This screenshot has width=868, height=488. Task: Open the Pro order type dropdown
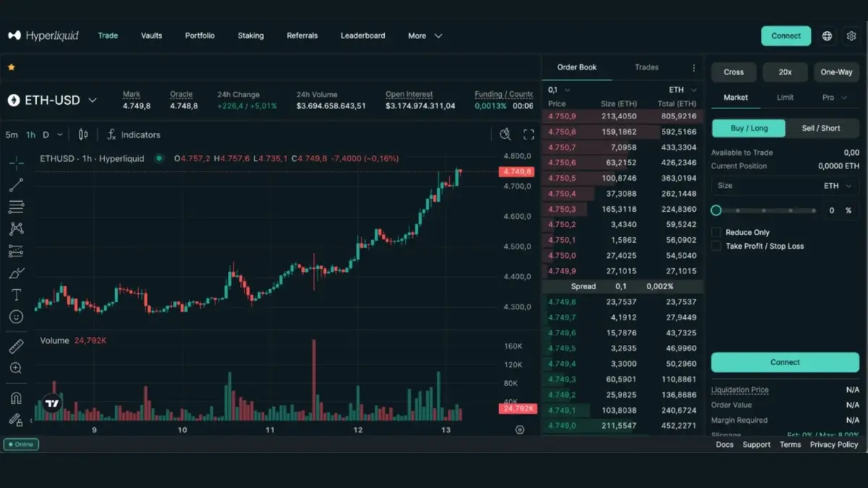click(x=834, y=98)
